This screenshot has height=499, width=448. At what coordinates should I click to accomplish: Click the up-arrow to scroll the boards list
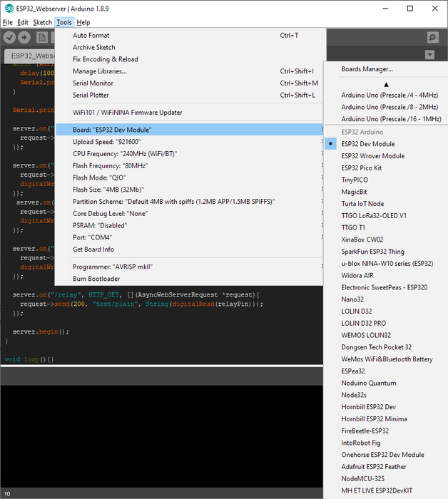[x=386, y=84]
